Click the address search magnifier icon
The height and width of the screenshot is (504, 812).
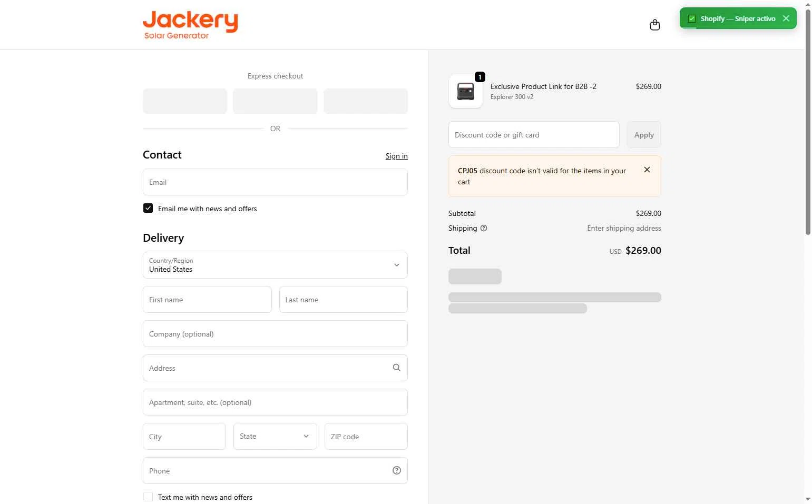pyautogui.click(x=397, y=368)
